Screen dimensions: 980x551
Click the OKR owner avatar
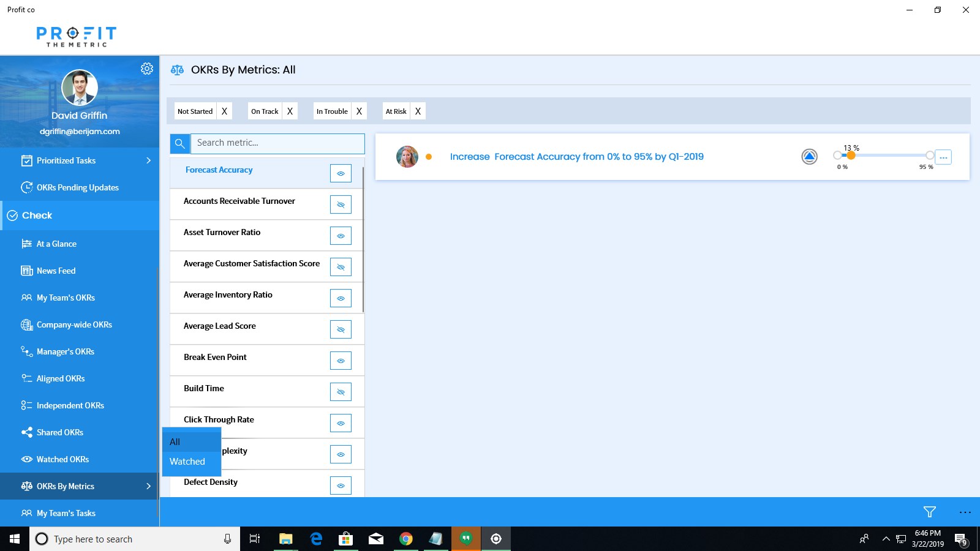click(407, 157)
